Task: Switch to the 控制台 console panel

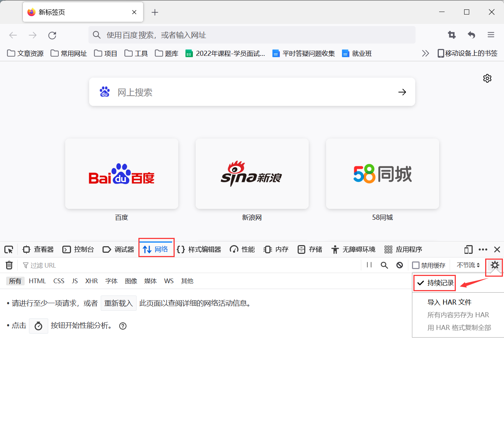Action: tap(78, 249)
